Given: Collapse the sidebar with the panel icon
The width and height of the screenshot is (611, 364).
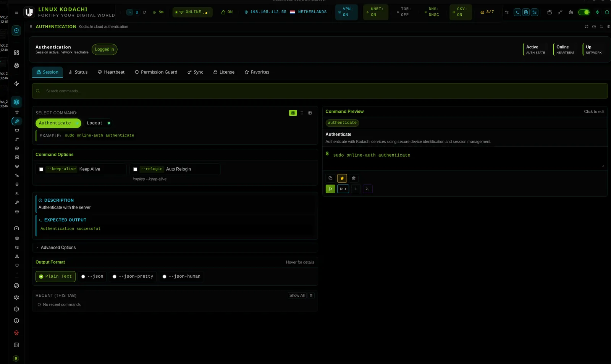Looking at the screenshot, I should (x=16, y=345).
